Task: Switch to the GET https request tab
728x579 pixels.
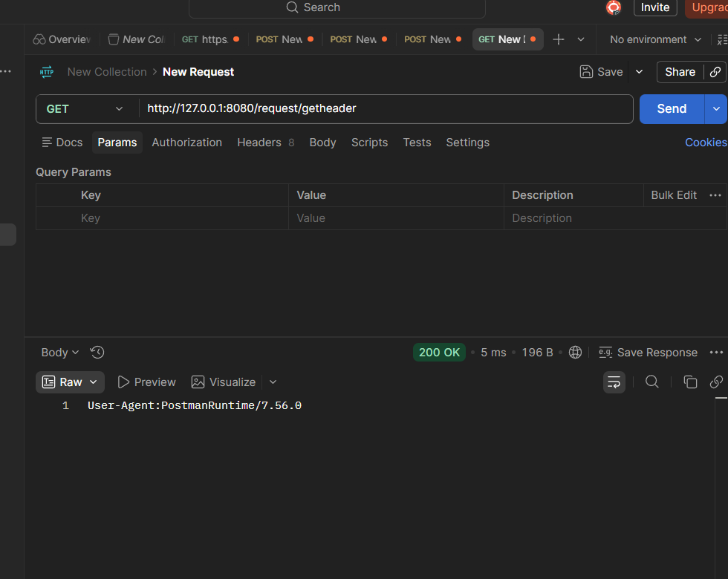Action: coord(210,39)
